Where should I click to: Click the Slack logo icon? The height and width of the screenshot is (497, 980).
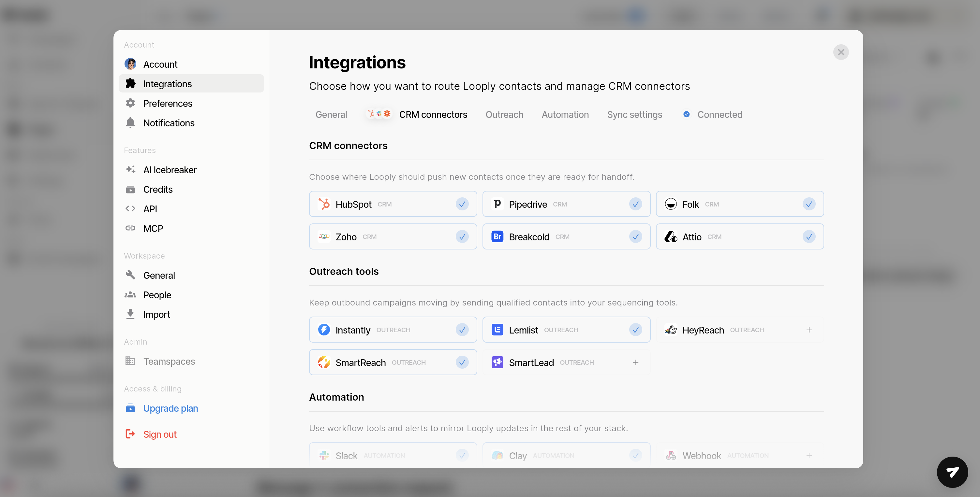[x=324, y=455]
